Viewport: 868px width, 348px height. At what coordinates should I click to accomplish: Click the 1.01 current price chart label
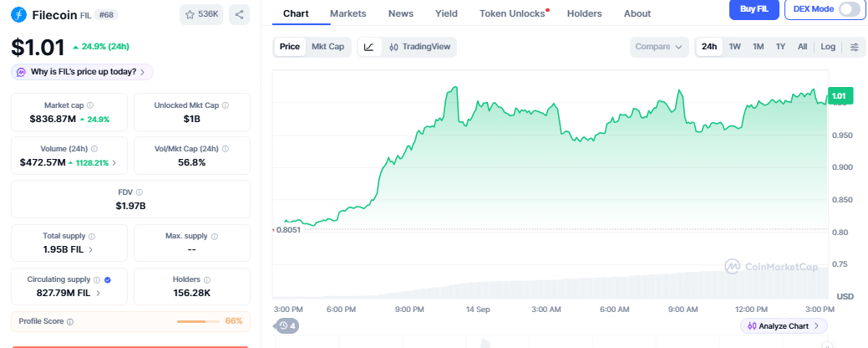[x=840, y=96]
